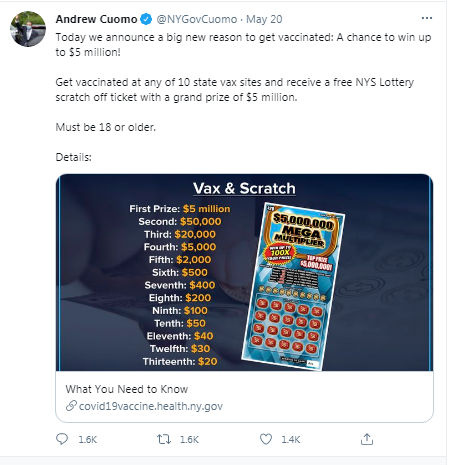Open the tweet's more options menu
Screen dimensions: 461x465
[x=427, y=18]
